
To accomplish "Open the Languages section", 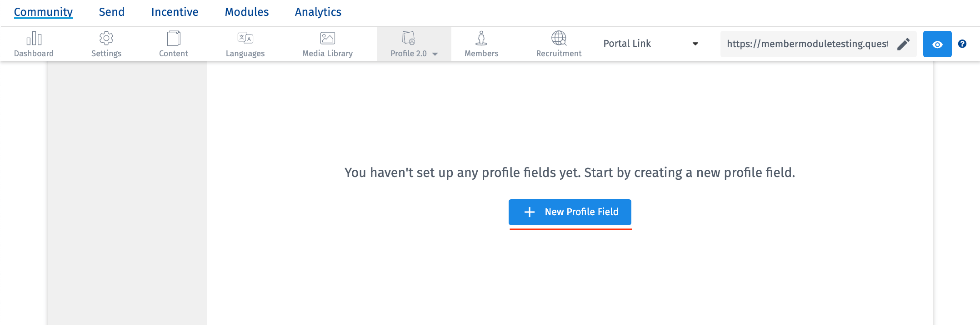I will pyautogui.click(x=245, y=44).
